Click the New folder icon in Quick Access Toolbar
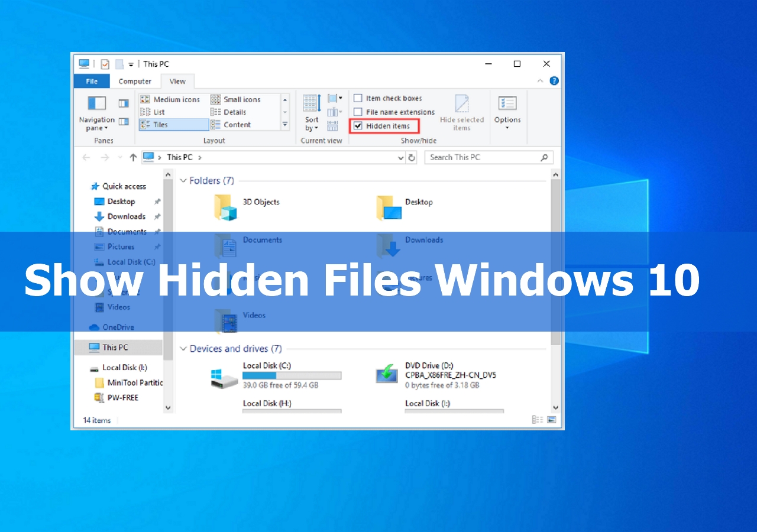The image size is (757, 532). coord(119,64)
